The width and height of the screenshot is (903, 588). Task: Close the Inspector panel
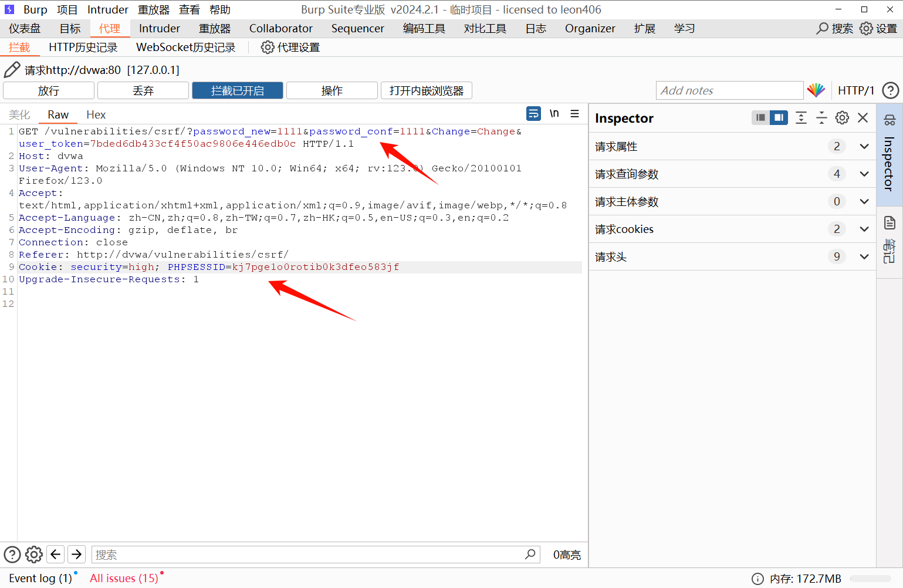coord(863,118)
